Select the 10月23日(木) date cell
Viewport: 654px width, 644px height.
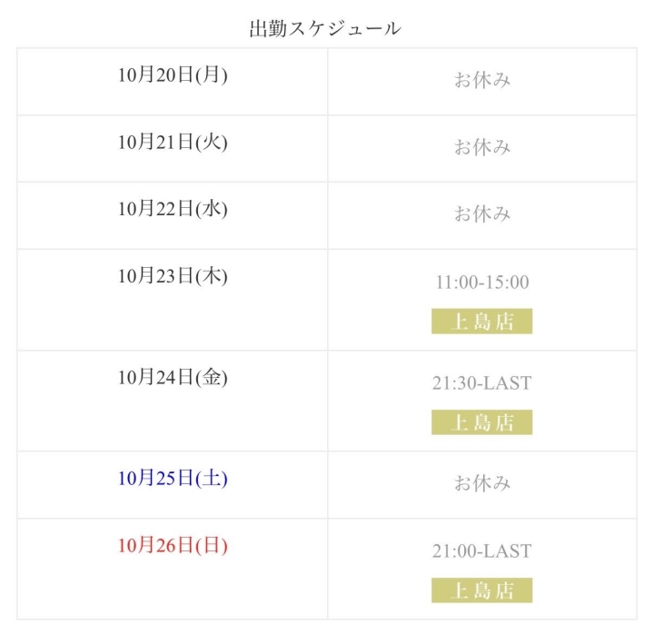pyautogui.click(x=173, y=276)
